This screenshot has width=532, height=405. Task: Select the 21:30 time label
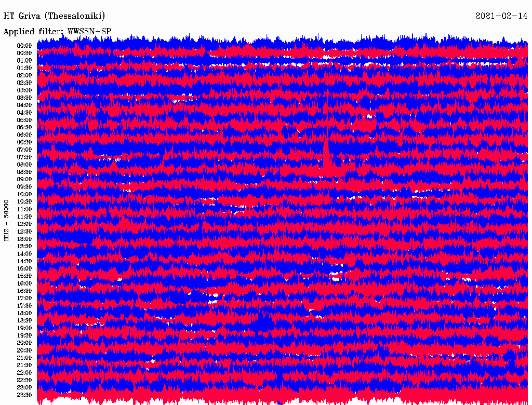pyautogui.click(x=24, y=366)
